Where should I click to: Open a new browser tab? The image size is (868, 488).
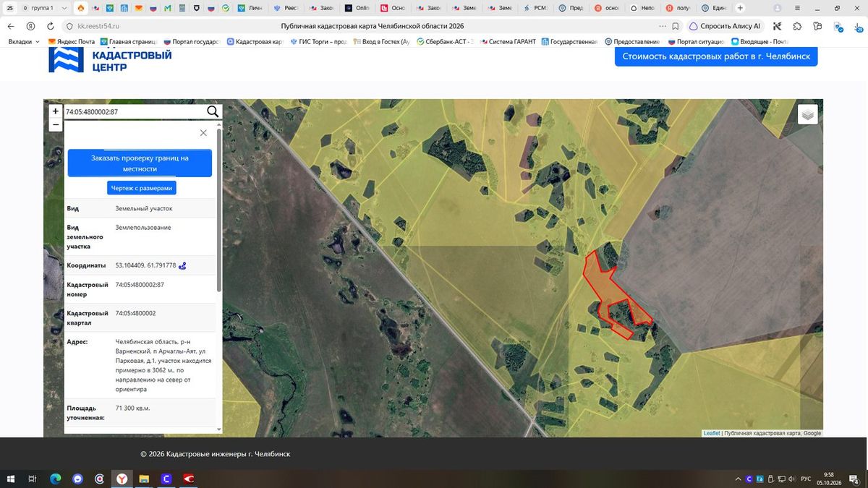[x=739, y=8]
